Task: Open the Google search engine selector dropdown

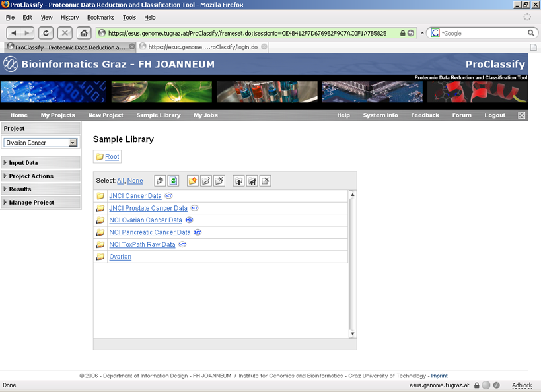Action: [437, 33]
